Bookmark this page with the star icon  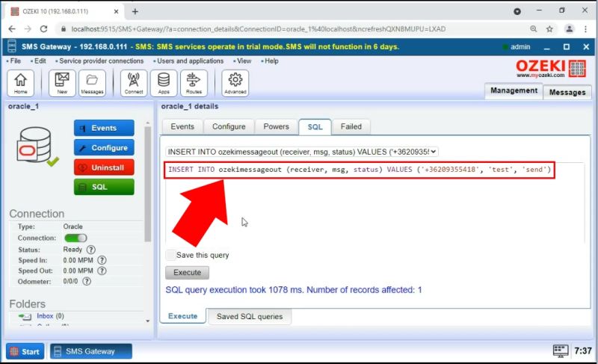pyautogui.click(x=549, y=29)
